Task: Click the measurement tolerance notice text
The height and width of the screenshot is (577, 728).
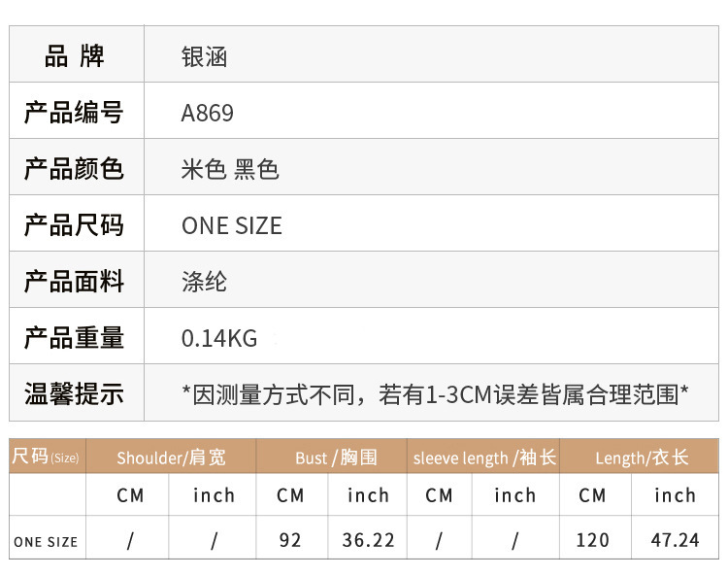Action: 436,394
